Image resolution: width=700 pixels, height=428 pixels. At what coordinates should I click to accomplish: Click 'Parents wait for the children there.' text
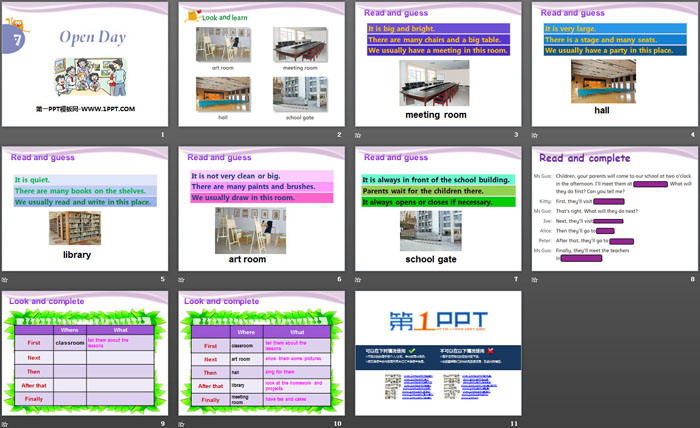click(x=423, y=191)
